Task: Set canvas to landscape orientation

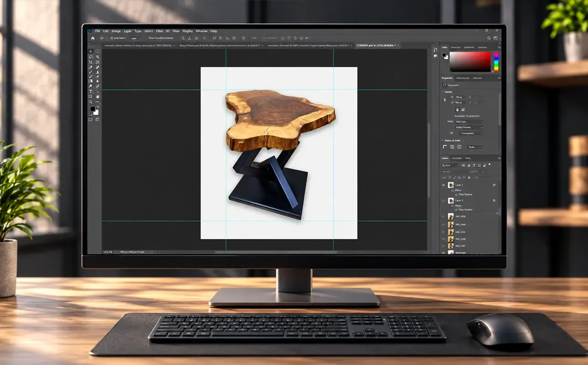Action: click(x=463, y=109)
